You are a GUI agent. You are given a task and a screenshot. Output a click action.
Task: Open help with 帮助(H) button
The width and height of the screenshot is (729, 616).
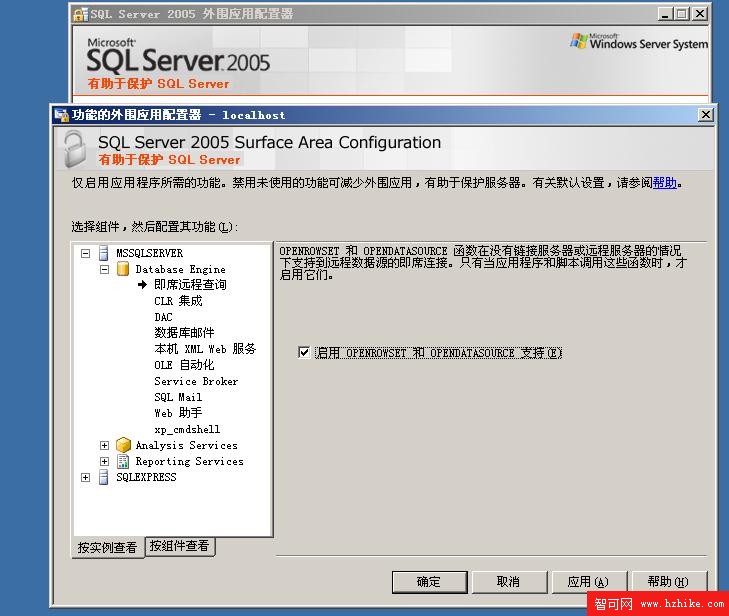click(x=669, y=582)
